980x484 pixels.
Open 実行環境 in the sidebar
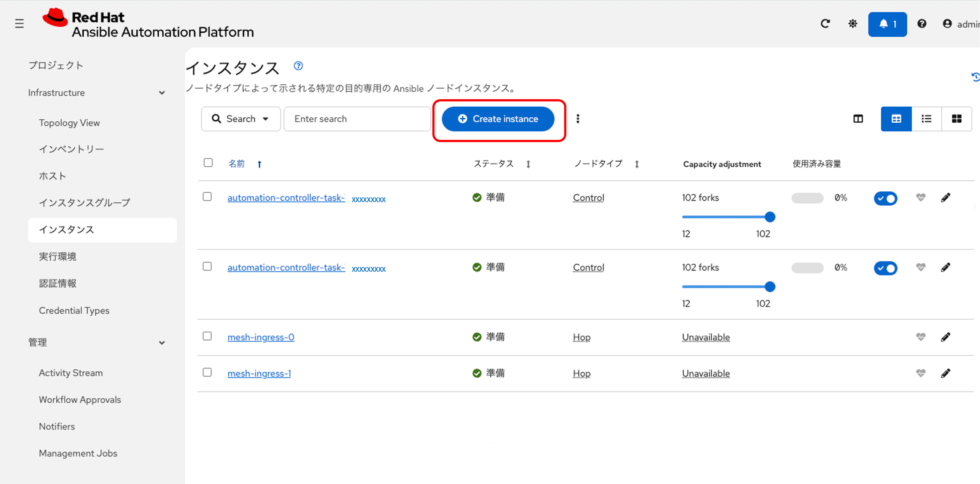(58, 257)
